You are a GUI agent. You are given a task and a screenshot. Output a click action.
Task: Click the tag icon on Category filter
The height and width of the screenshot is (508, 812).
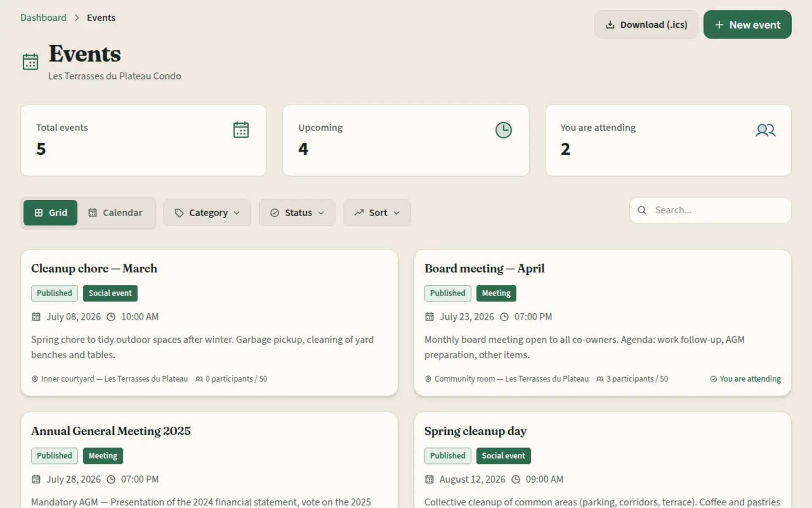[179, 213]
